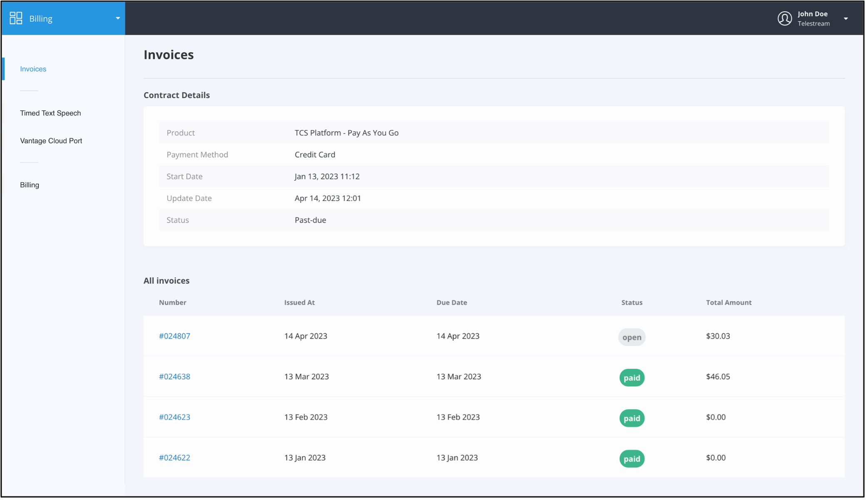The width and height of the screenshot is (868, 500).
Task: Click the open status badge
Action: 632,337
